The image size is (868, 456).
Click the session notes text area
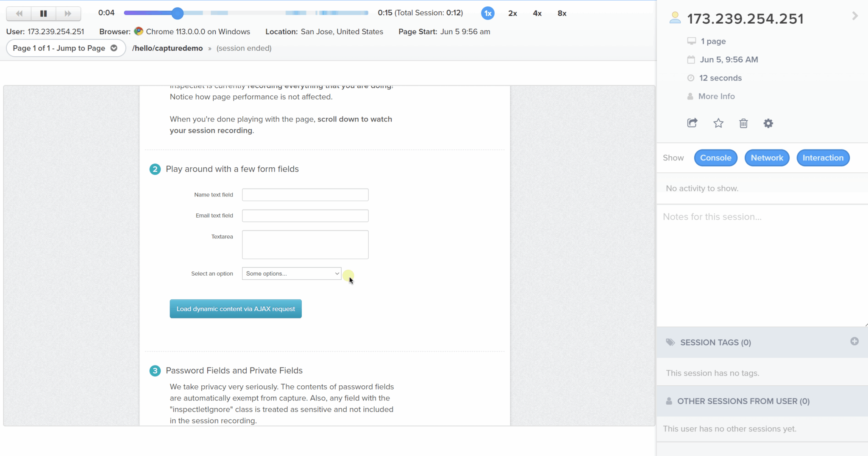click(762, 265)
